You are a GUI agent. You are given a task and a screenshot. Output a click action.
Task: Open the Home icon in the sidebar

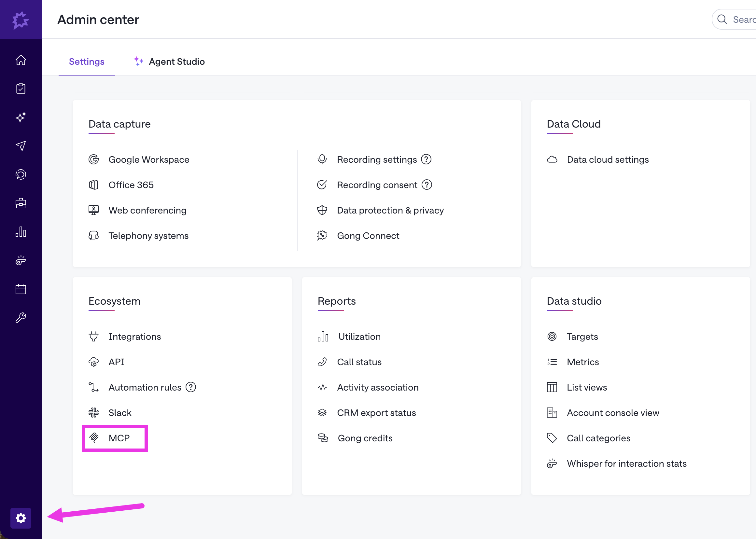21,60
